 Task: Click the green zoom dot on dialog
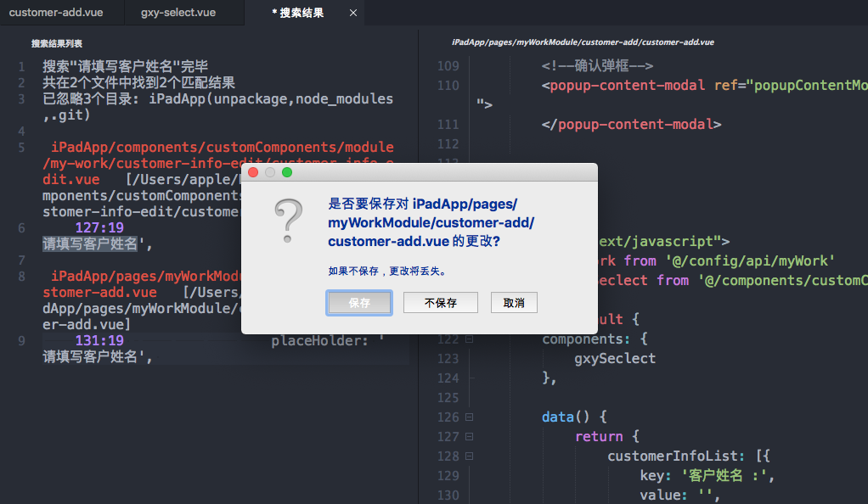pos(287,172)
